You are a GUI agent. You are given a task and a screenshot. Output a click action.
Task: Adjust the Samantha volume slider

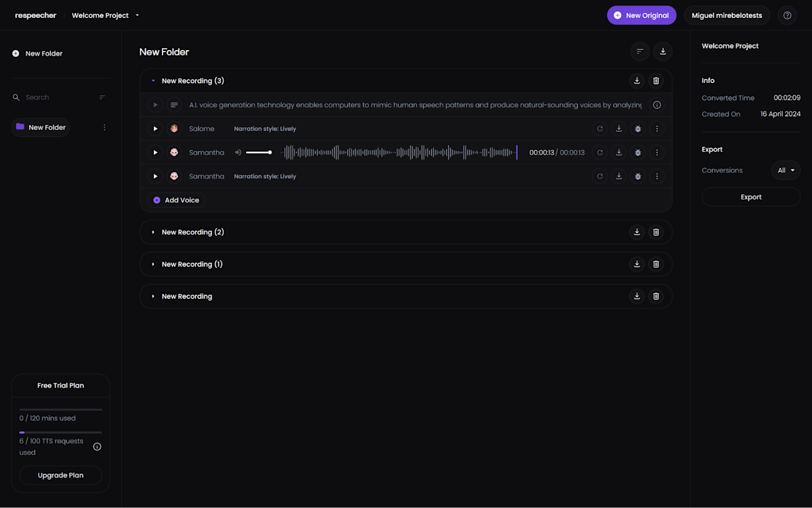pos(259,152)
